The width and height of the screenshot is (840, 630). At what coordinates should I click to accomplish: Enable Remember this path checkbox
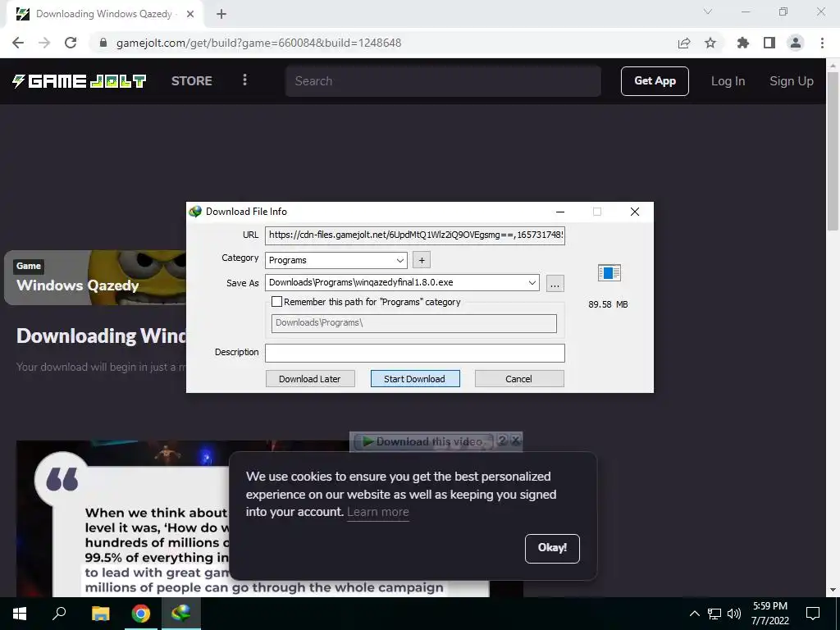click(x=277, y=302)
